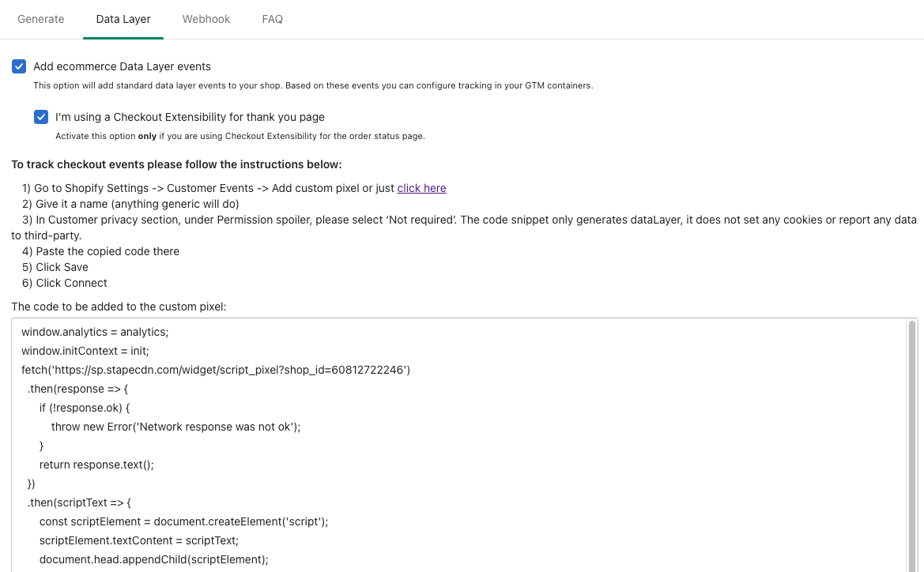
Task: Click the "throw new Error" code line
Action: point(176,427)
